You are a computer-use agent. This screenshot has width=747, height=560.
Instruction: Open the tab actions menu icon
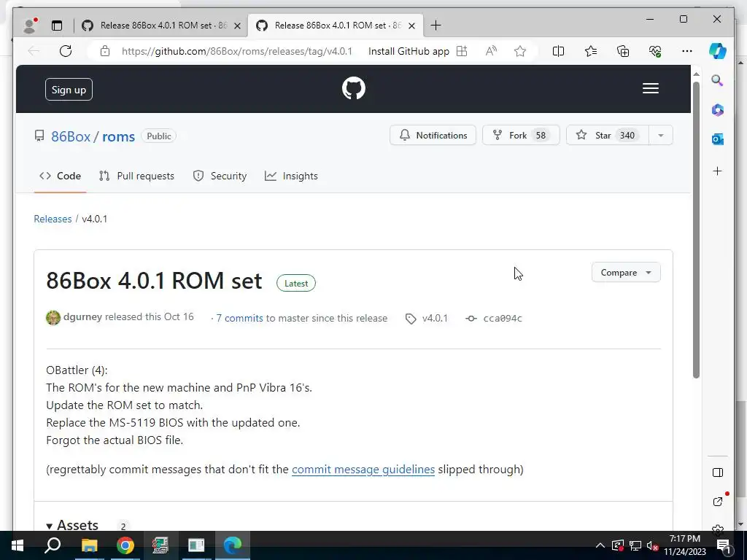pos(57,26)
